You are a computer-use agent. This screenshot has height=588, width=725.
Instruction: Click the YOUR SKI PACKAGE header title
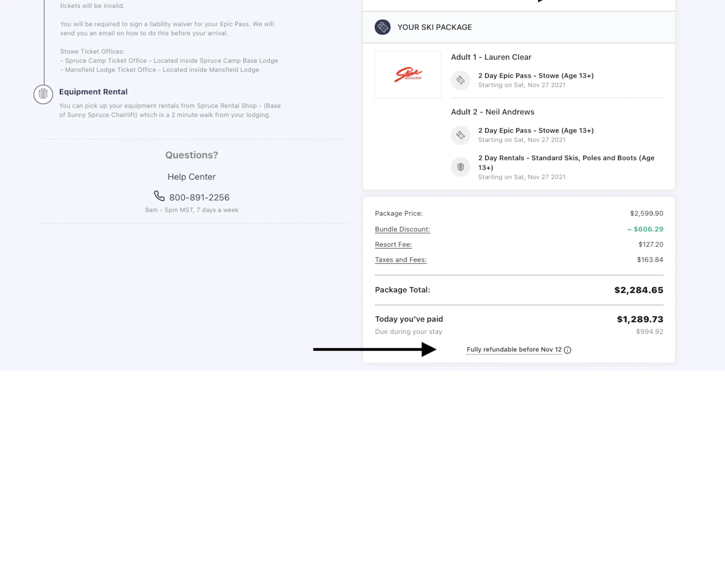[x=434, y=27]
